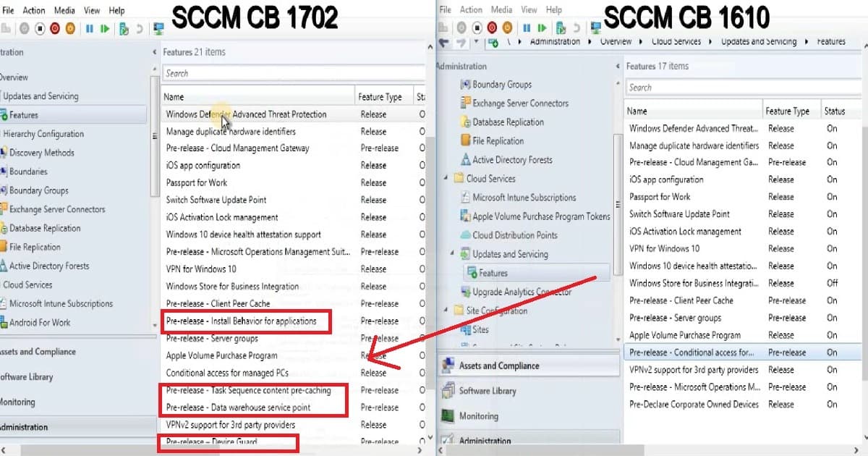Click Database Replication icon in right 1610 tree
Screen dimensions: 868x456
click(465, 122)
